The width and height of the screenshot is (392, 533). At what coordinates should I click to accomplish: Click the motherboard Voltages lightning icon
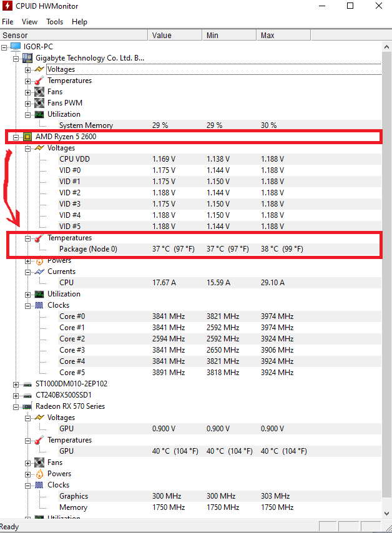click(x=39, y=69)
